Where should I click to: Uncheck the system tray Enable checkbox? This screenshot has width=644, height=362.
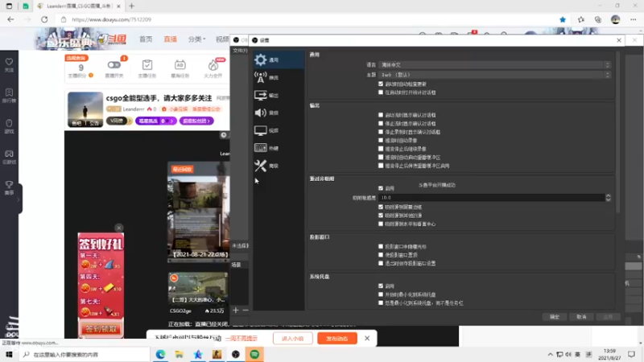pos(381,286)
